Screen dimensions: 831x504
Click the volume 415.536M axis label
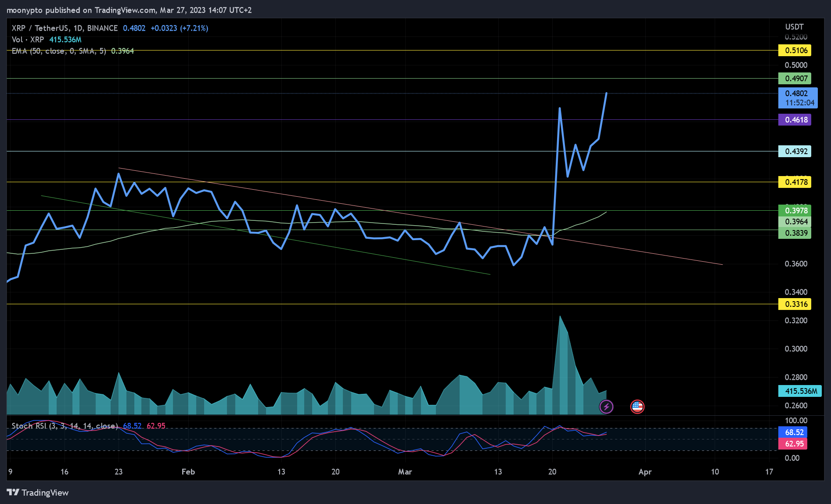click(x=800, y=391)
